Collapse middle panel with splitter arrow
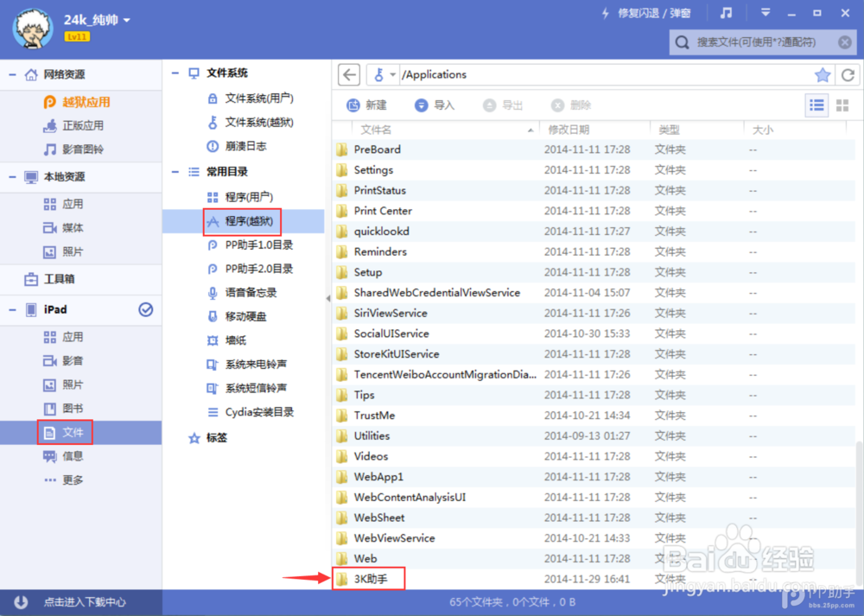The height and width of the screenshot is (616, 864). click(327, 298)
